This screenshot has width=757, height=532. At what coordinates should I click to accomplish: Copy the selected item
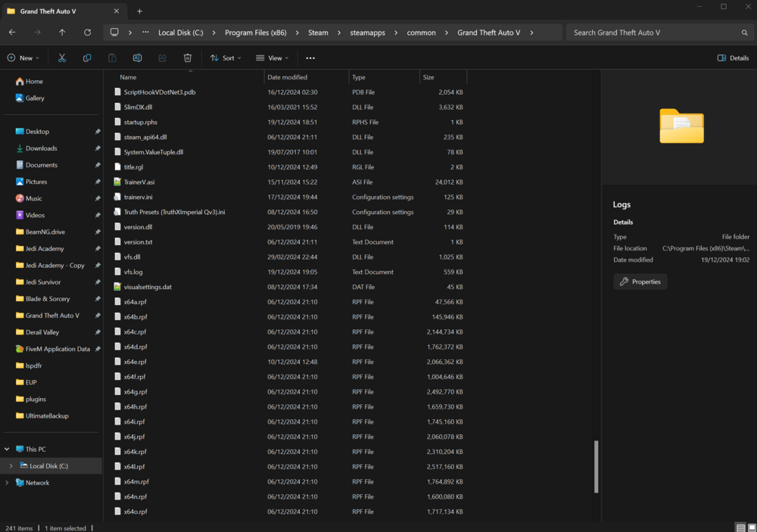[87, 58]
